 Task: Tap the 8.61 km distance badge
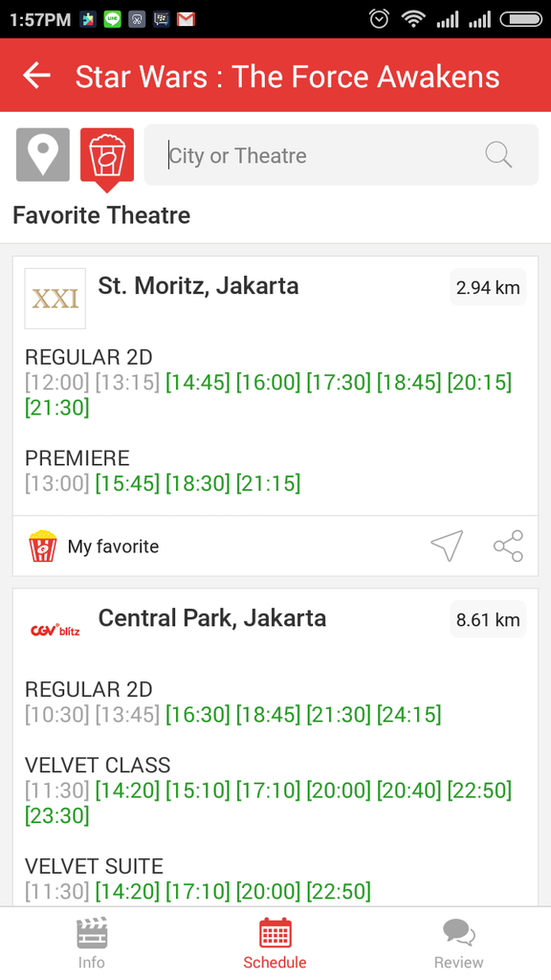pos(488,619)
